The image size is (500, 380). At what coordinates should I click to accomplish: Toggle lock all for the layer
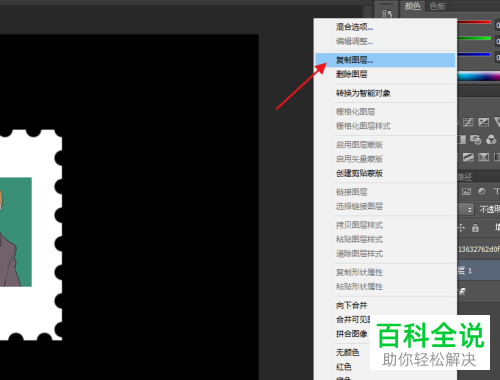click(475, 228)
